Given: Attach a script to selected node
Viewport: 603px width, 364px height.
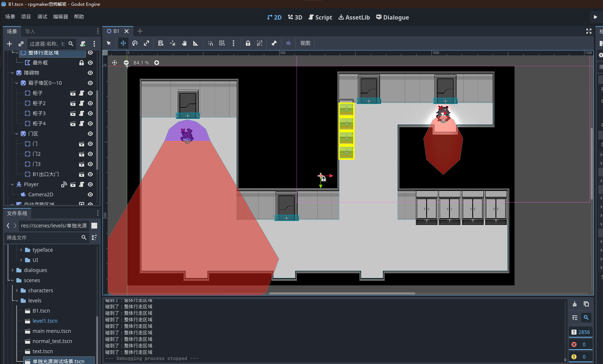Looking at the screenshot, I should point(83,44).
